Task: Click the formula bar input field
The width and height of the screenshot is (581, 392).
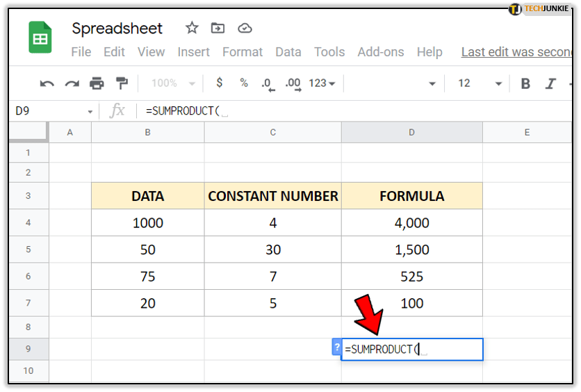Action: pyautogui.click(x=347, y=111)
